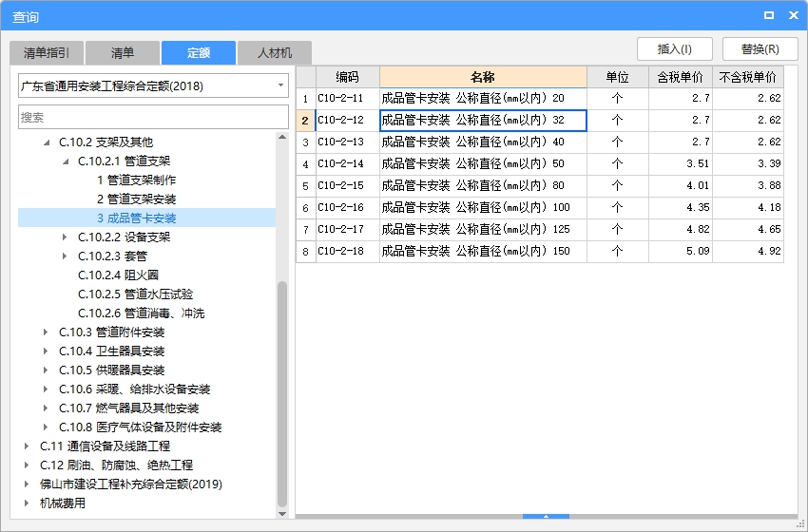Select the C.10.2.2 设备支架 label
Screen dimensions: 808x532
[x=124, y=237]
